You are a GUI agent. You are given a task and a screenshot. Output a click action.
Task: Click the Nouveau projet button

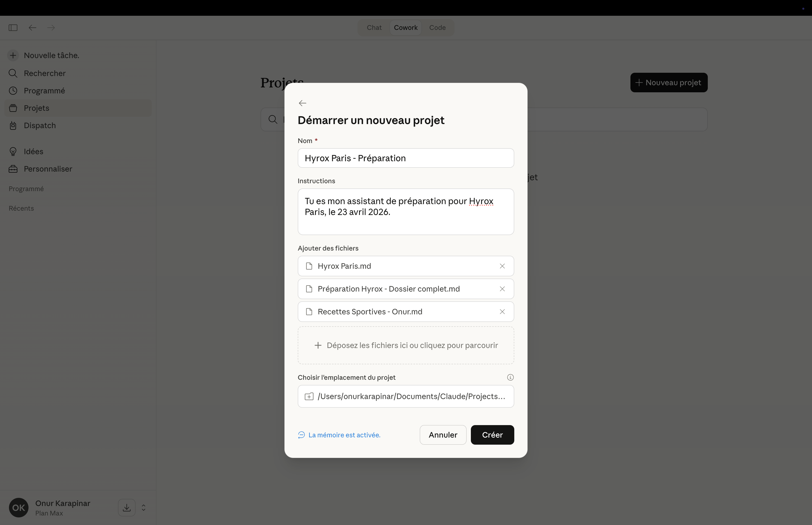(668, 83)
